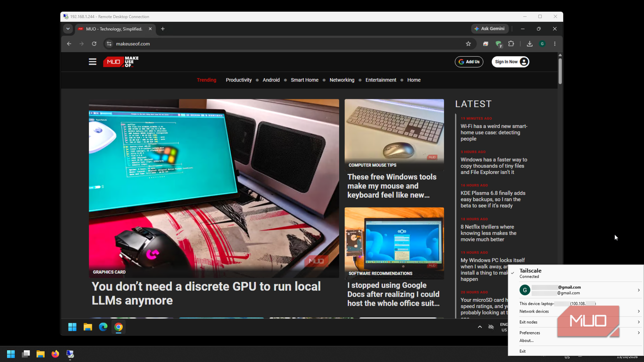Choose Exit in the Tailscale menu
Image resolution: width=644 pixels, height=362 pixels.
(523, 351)
